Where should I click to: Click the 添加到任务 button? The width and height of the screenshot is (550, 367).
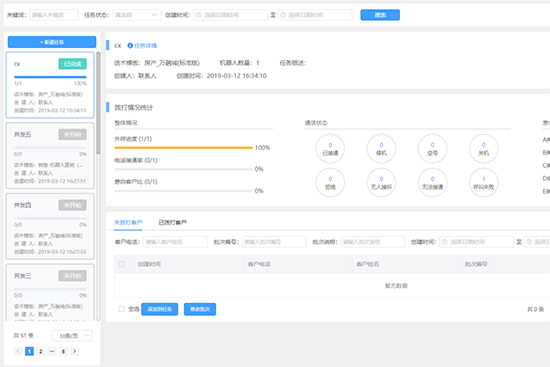[160, 309]
